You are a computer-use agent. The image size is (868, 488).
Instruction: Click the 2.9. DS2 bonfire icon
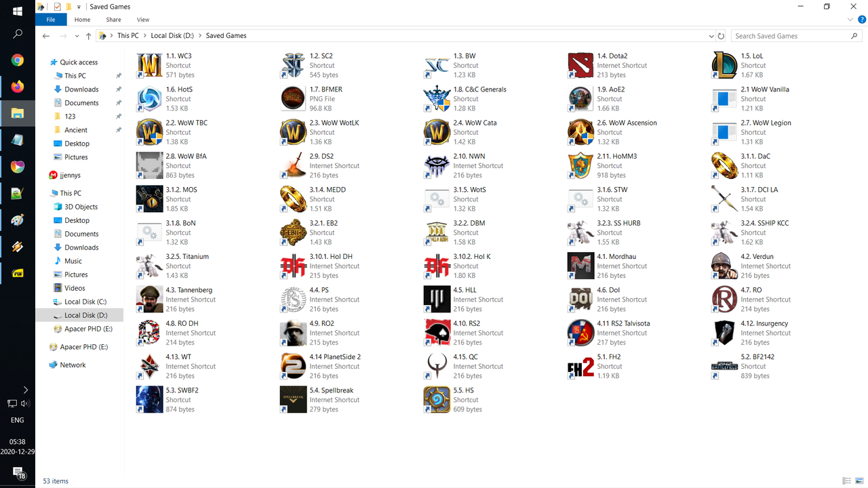[293, 165]
